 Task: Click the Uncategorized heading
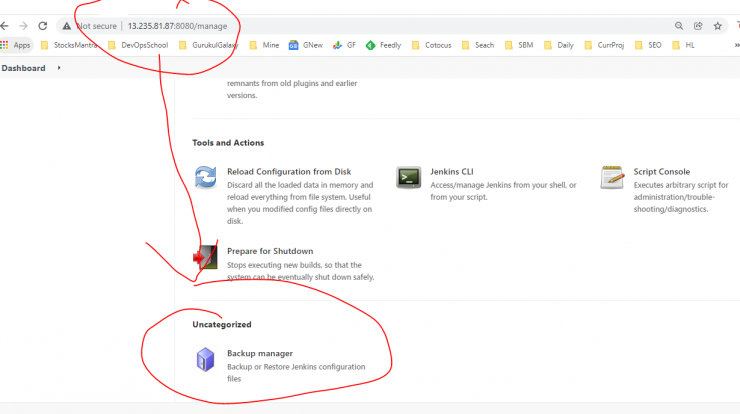(x=222, y=325)
